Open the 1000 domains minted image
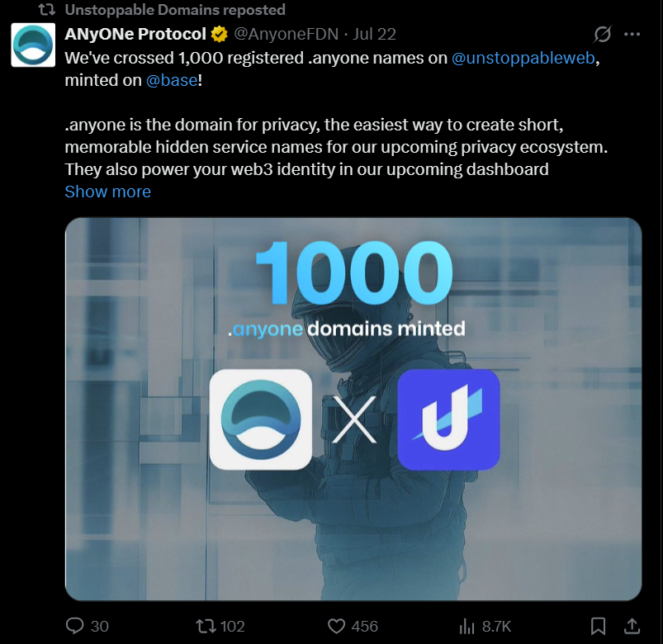Image resolution: width=663 pixels, height=644 pixels. coord(353,409)
